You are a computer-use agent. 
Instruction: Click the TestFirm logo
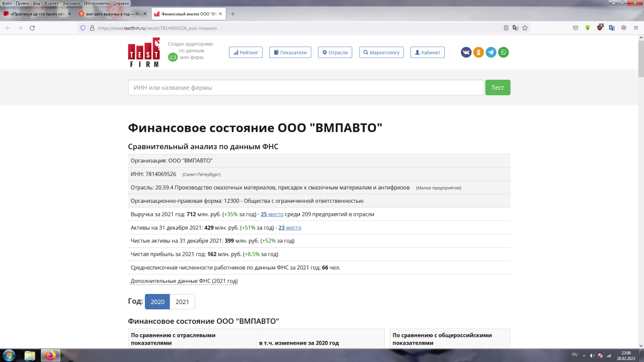click(x=144, y=53)
